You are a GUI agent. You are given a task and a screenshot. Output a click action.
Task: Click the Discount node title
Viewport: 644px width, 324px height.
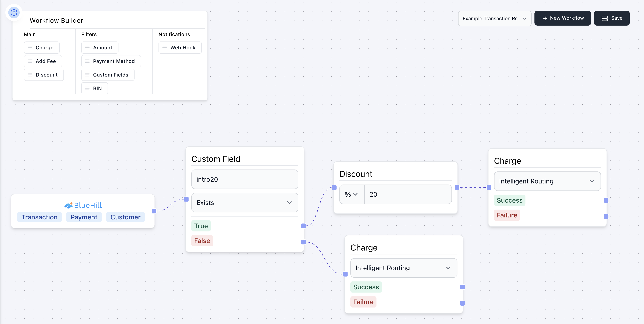pyautogui.click(x=356, y=174)
